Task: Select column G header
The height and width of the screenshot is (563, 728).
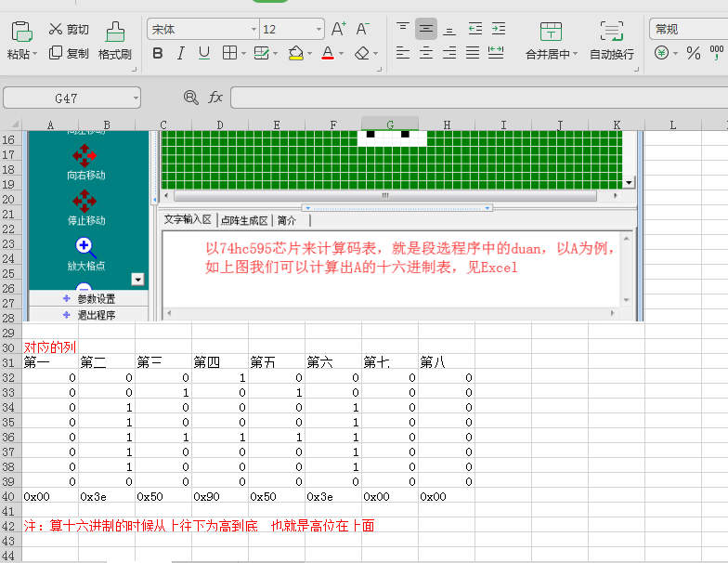Action: point(390,124)
